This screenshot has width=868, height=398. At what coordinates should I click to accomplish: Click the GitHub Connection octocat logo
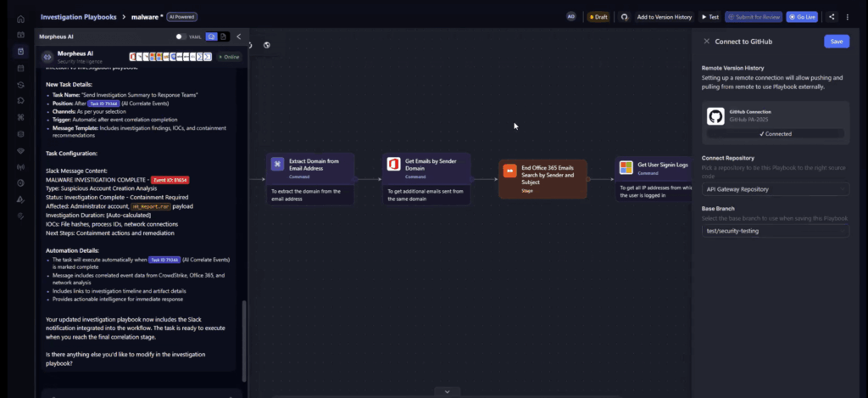click(715, 116)
